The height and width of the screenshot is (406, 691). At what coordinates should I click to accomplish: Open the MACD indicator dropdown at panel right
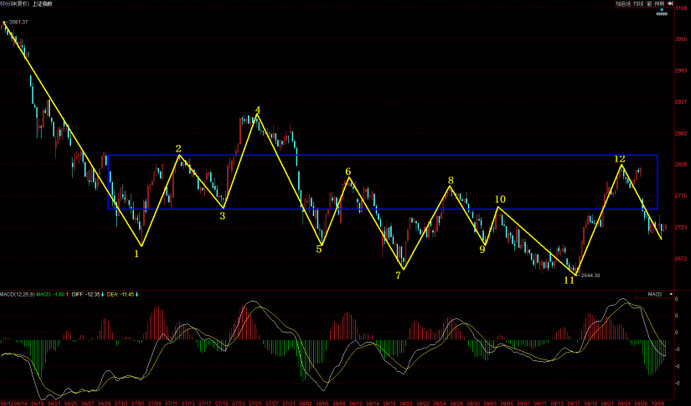653,295
